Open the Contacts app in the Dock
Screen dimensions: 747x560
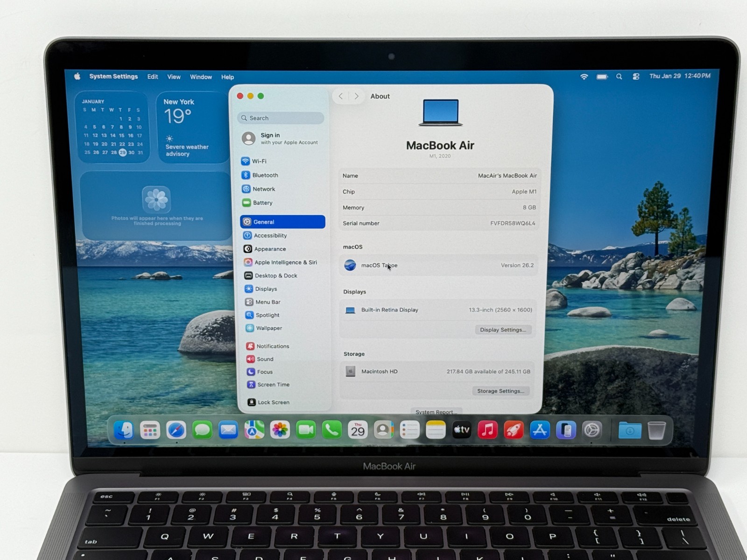383,430
